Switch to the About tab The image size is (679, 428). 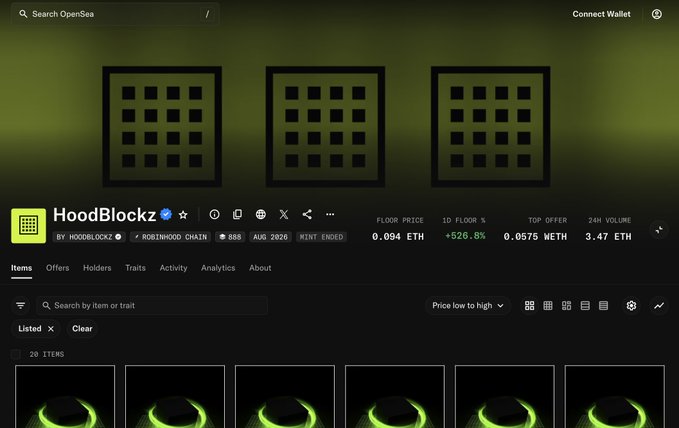pos(260,268)
